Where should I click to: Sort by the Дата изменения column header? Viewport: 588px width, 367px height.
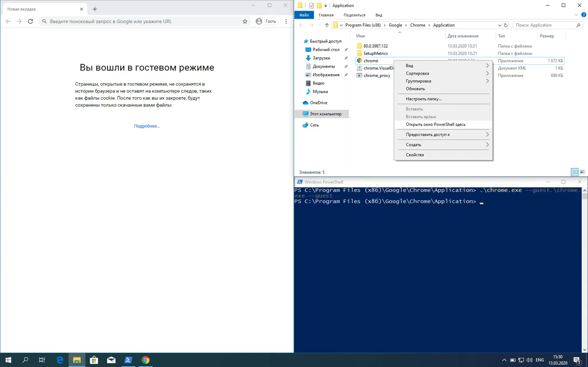pos(463,36)
